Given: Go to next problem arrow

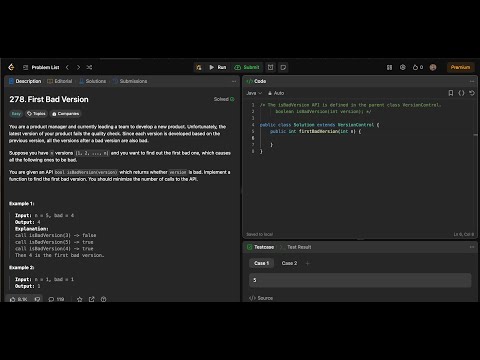Looking at the screenshot, I should (78, 67).
